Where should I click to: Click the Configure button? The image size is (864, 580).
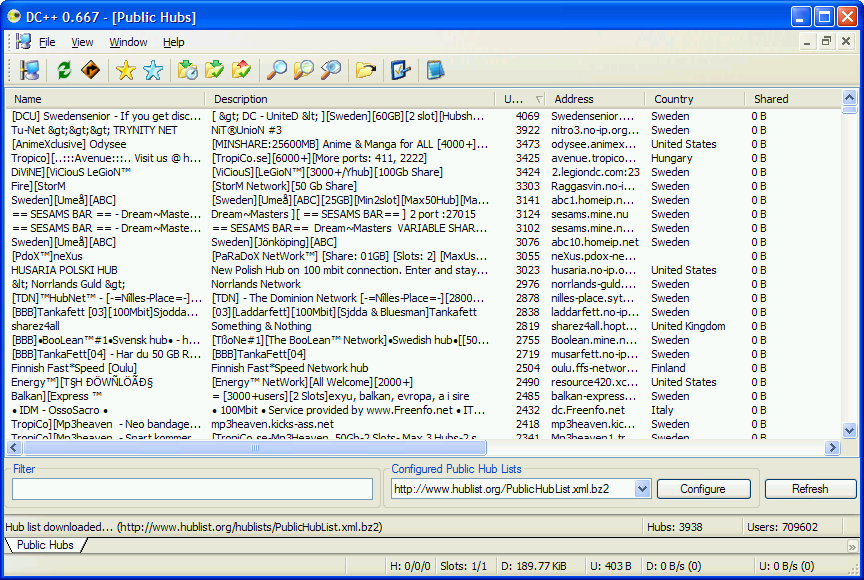(x=703, y=489)
